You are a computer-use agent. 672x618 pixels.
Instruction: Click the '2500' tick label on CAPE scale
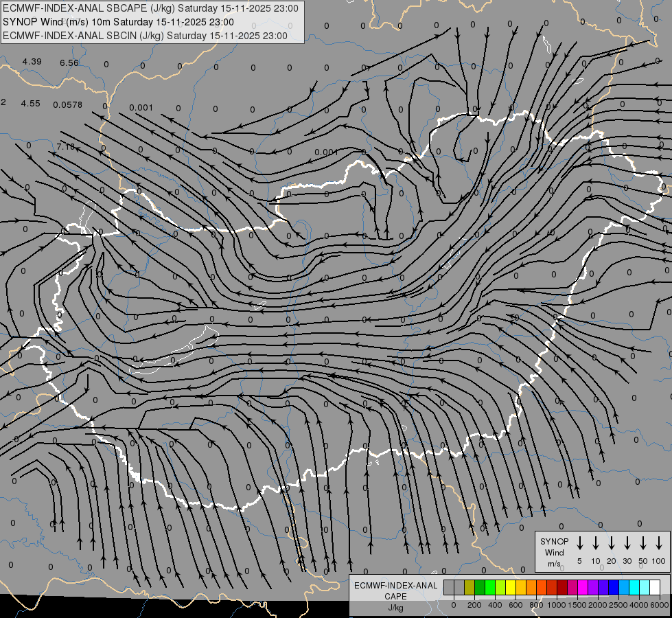coord(618,605)
